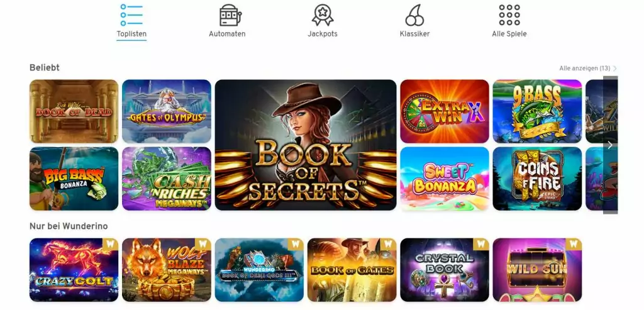
Task: Click the W badge on Crystal Book tile
Action: coord(481,245)
